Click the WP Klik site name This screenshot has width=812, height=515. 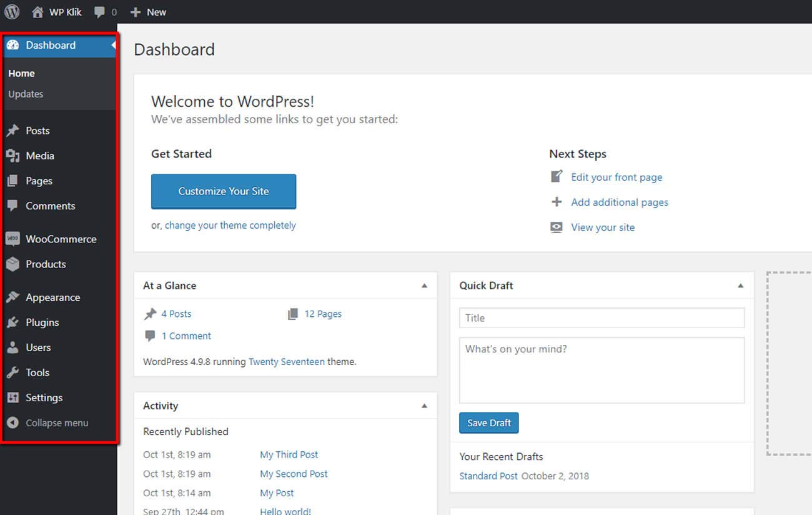tap(66, 12)
